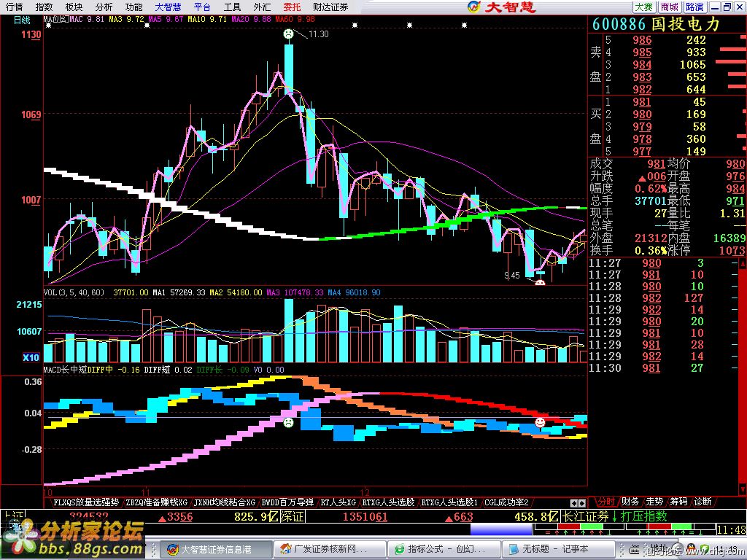Open the 板块 menu
The height and width of the screenshot is (560, 747).
pyautogui.click(x=74, y=7)
